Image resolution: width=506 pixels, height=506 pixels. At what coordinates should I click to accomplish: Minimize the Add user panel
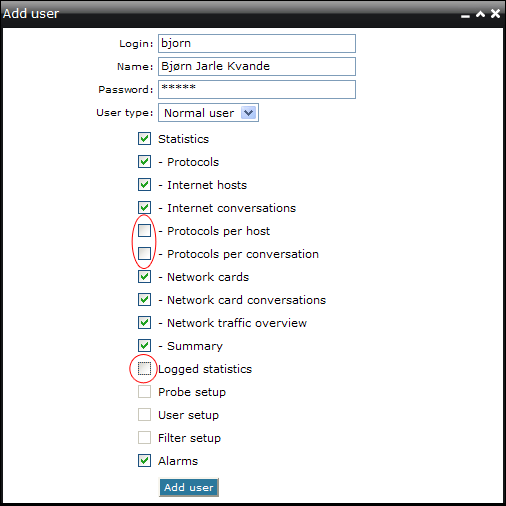[465, 16]
